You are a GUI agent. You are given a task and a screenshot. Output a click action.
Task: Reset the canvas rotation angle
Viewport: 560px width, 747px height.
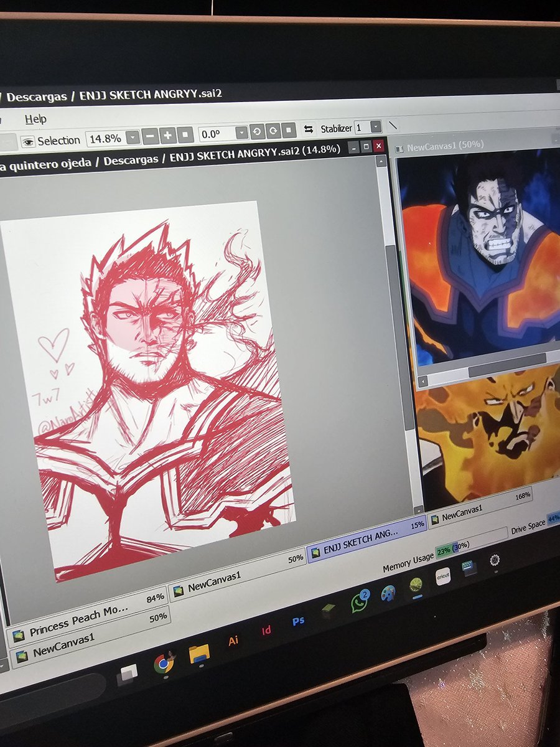click(x=288, y=131)
